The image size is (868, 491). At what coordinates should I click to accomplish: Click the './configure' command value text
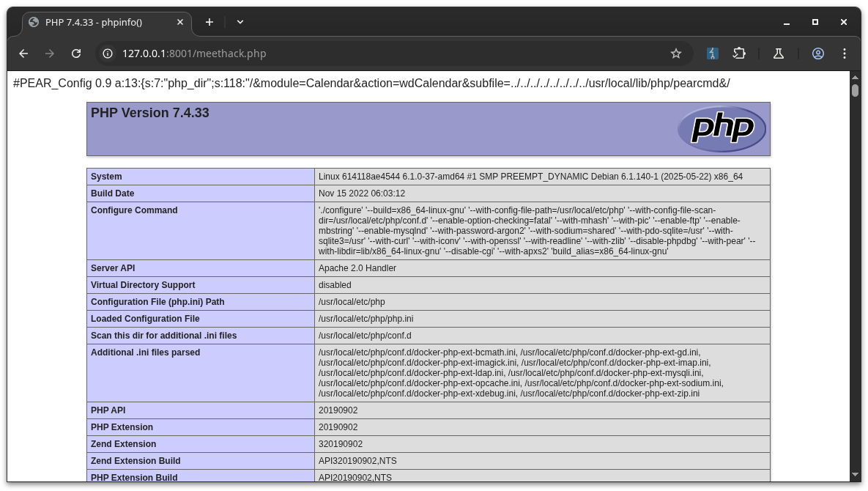537,231
